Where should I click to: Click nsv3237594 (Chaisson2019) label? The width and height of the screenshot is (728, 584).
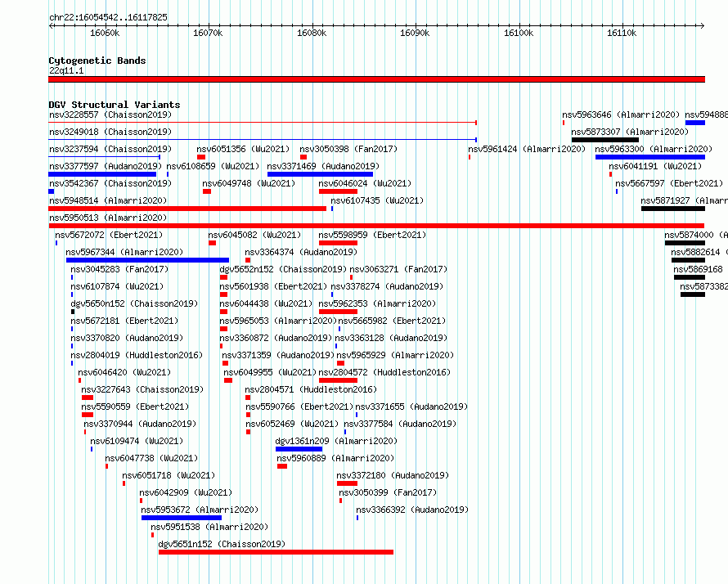110,149
